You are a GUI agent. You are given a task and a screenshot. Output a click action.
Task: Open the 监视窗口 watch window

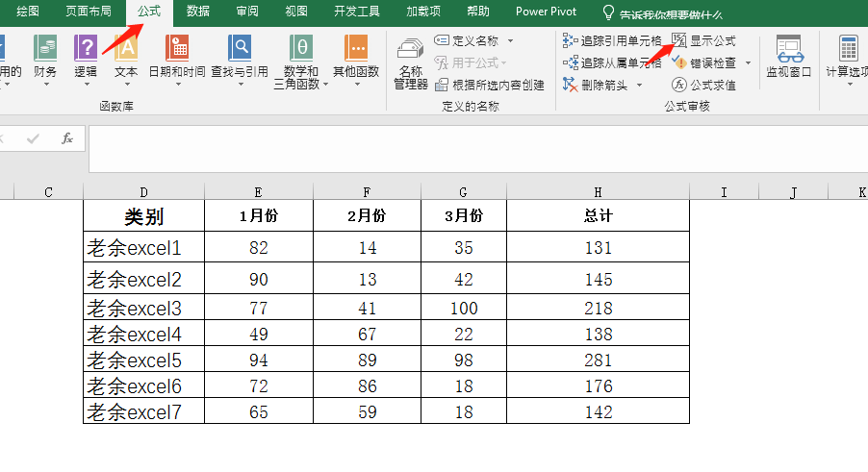pyautogui.click(x=789, y=57)
